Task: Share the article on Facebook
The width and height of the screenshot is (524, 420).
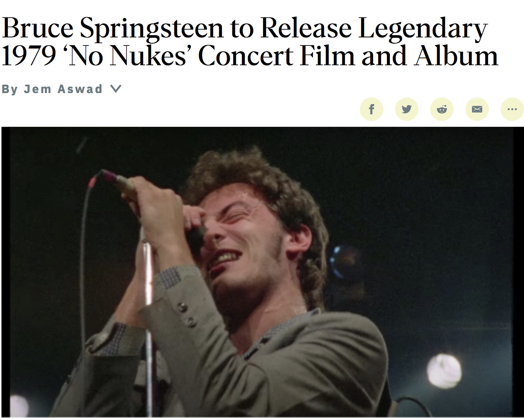Action: click(372, 109)
